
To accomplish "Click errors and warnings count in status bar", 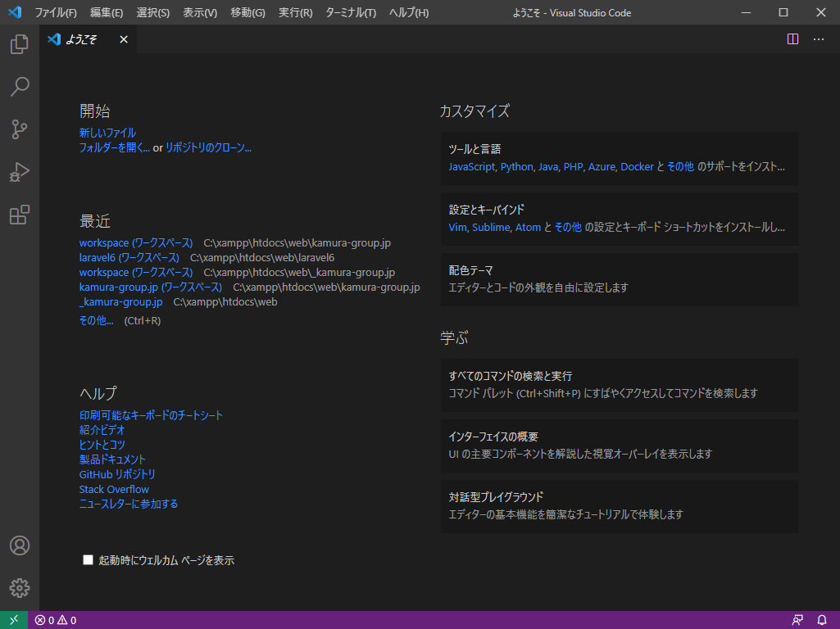I will 56,620.
